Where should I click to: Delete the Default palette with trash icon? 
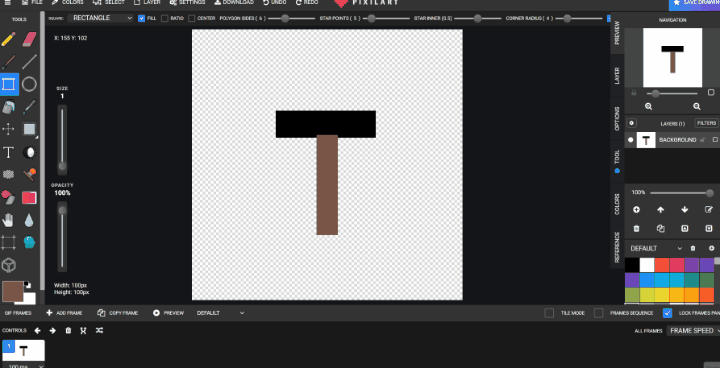[x=693, y=249]
